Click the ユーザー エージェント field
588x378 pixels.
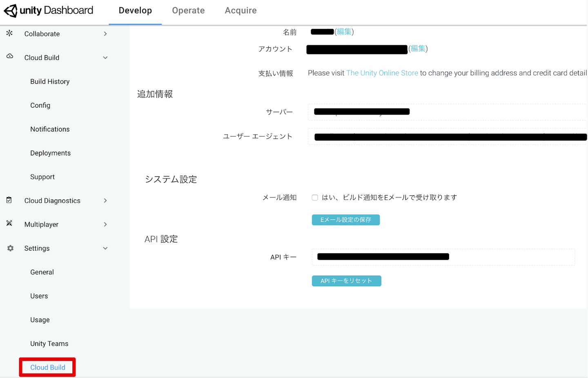point(448,137)
